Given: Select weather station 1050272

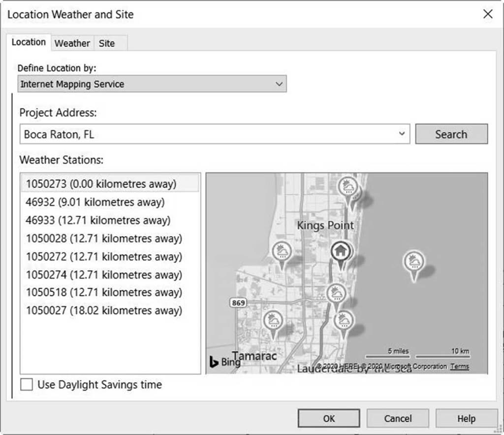Looking at the screenshot, I should coord(110,257).
